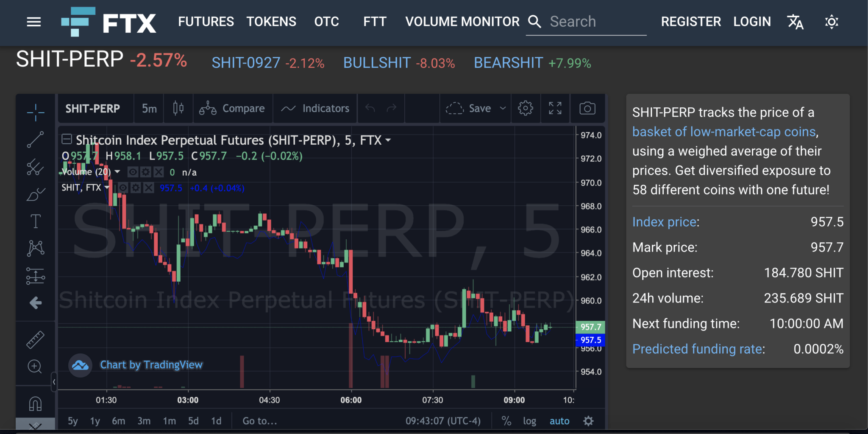Click the LOGIN button
The image size is (868, 434).
752,22
